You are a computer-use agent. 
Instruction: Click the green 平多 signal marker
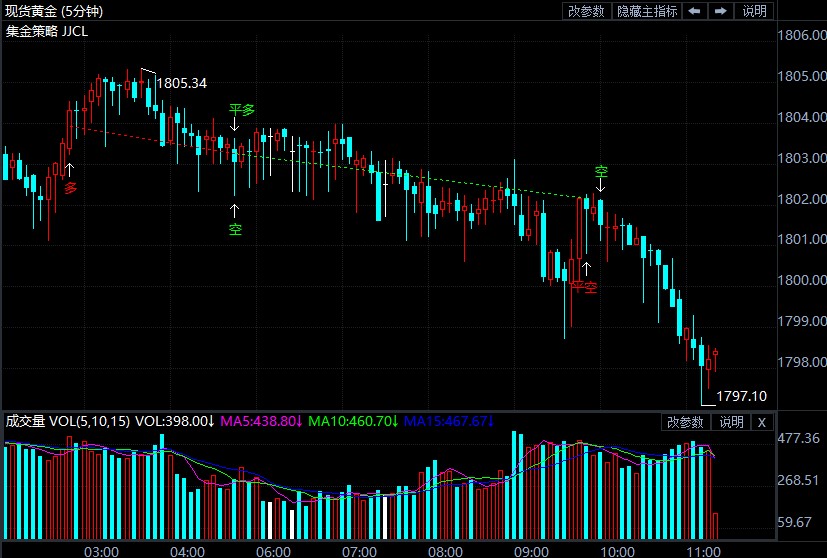241,110
